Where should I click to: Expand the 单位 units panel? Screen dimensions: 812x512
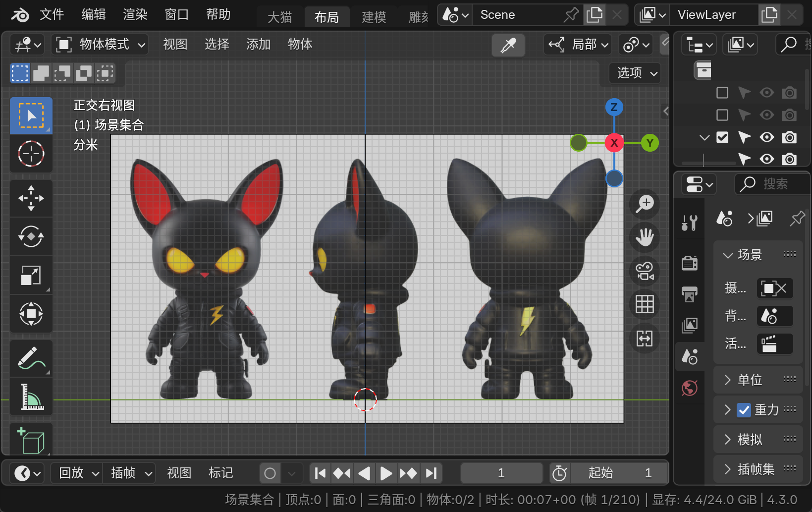tap(758, 380)
